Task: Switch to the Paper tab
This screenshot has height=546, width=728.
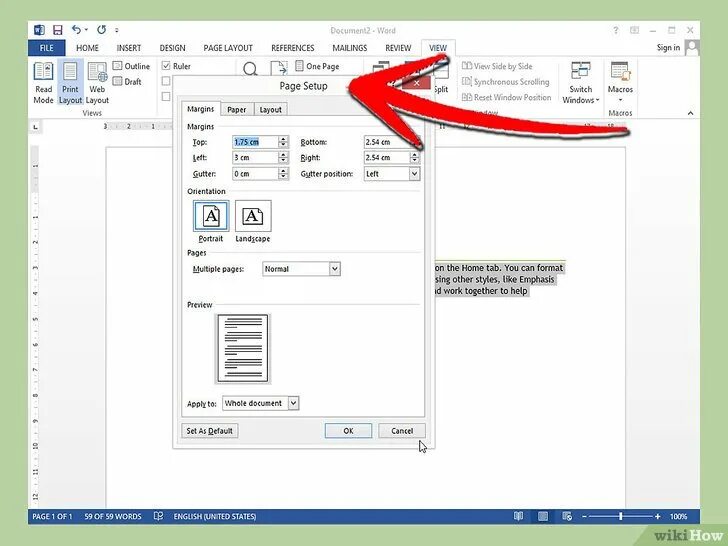Action: pyautogui.click(x=236, y=110)
